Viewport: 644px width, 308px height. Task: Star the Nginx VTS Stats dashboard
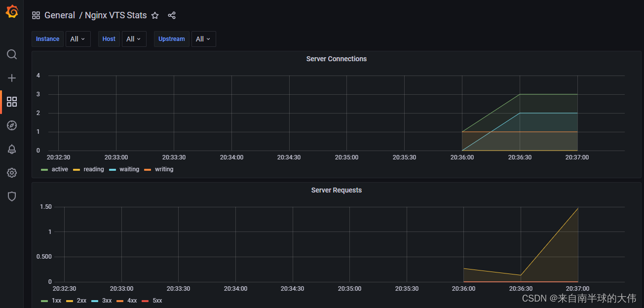coord(154,15)
